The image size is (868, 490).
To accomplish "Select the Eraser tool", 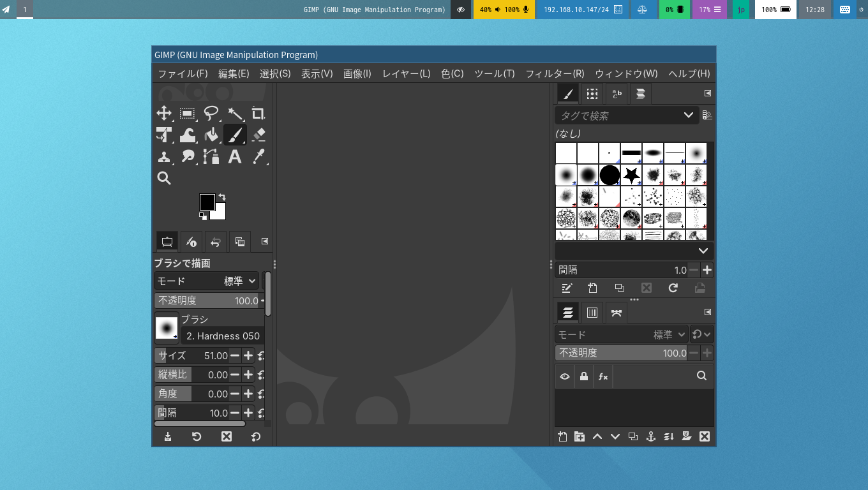I will point(258,135).
